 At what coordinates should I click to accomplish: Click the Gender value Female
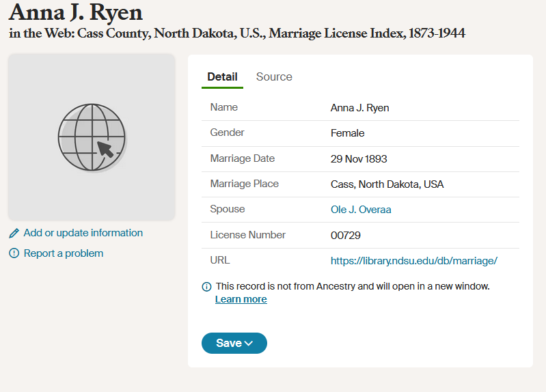[x=348, y=133]
